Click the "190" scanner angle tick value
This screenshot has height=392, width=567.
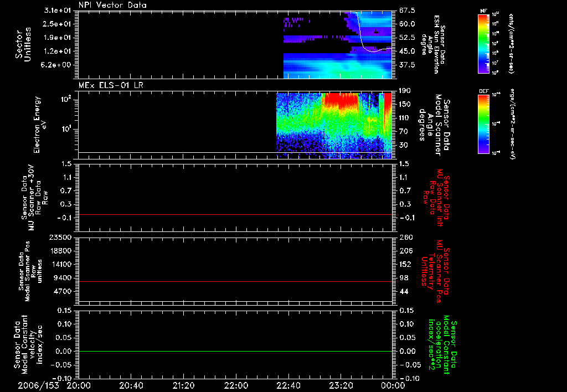point(405,91)
